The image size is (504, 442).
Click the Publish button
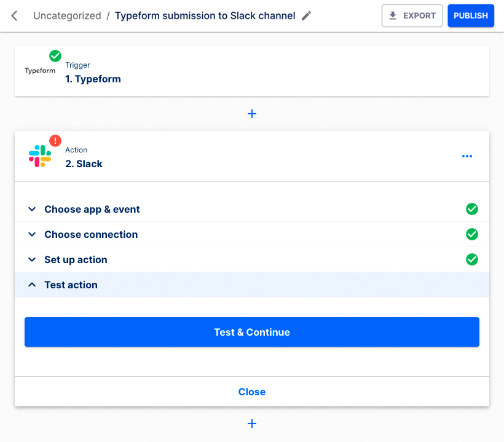[x=471, y=15]
